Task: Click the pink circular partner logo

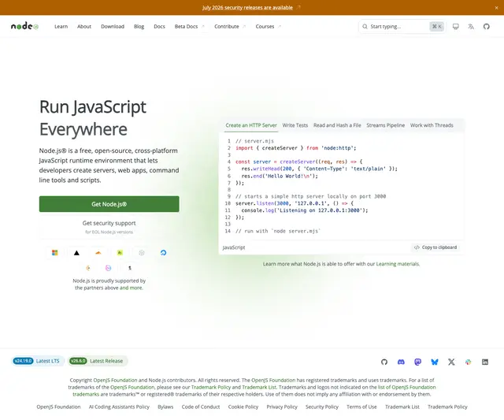Action: pos(109,268)
